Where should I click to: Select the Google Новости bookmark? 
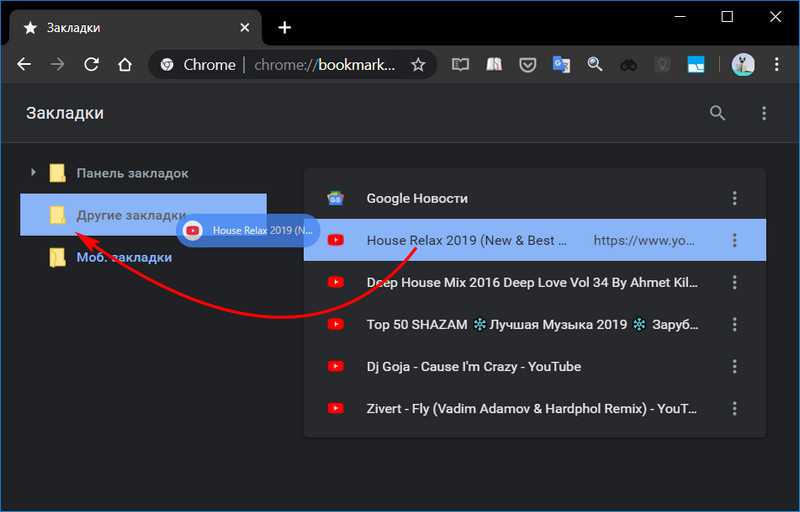click(x=535, y=198)
